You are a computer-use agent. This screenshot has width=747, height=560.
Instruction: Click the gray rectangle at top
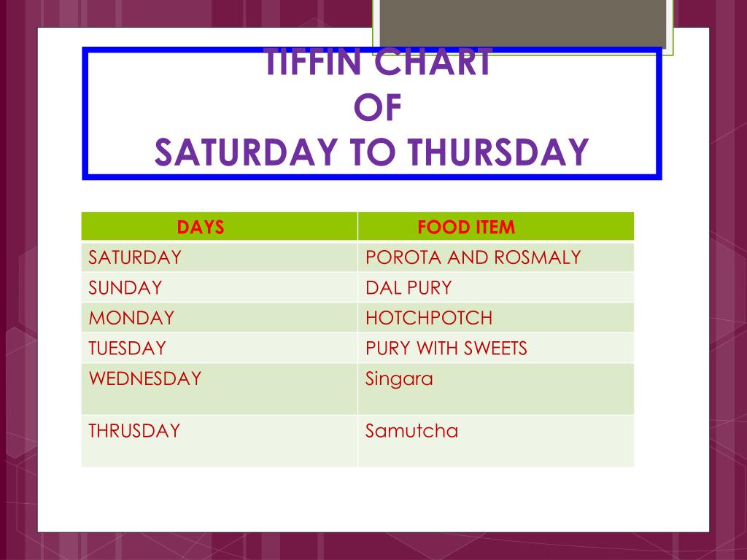pyautogui.click(x=522, y=23)
